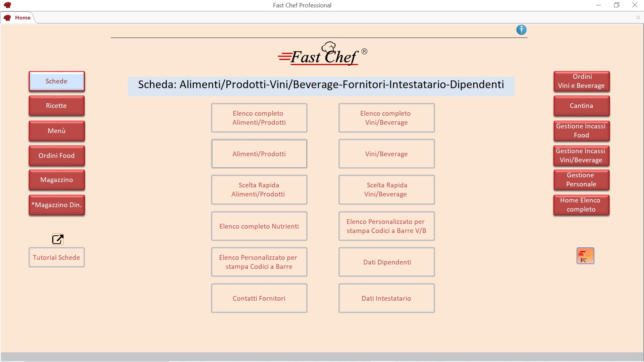
Task: Select the Schede sidebar button
Action: point(57,81)
